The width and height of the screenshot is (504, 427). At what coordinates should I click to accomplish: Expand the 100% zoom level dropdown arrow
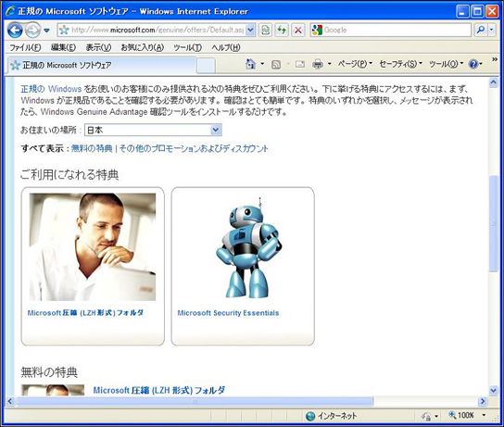[484, 415]
